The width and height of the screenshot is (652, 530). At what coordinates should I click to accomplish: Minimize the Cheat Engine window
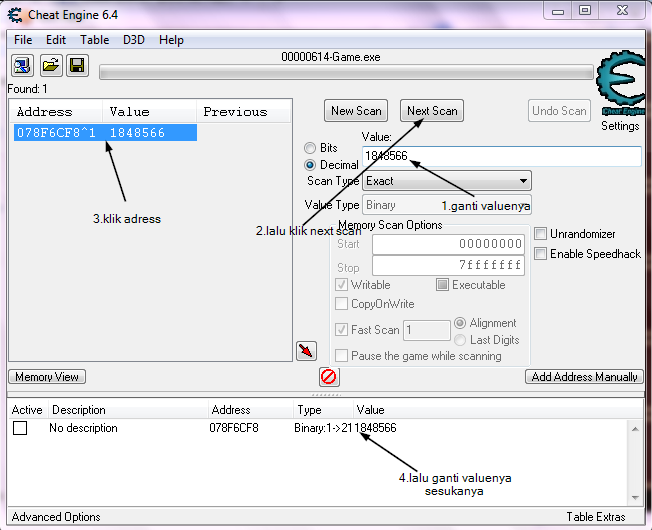[x=558, y=11]
